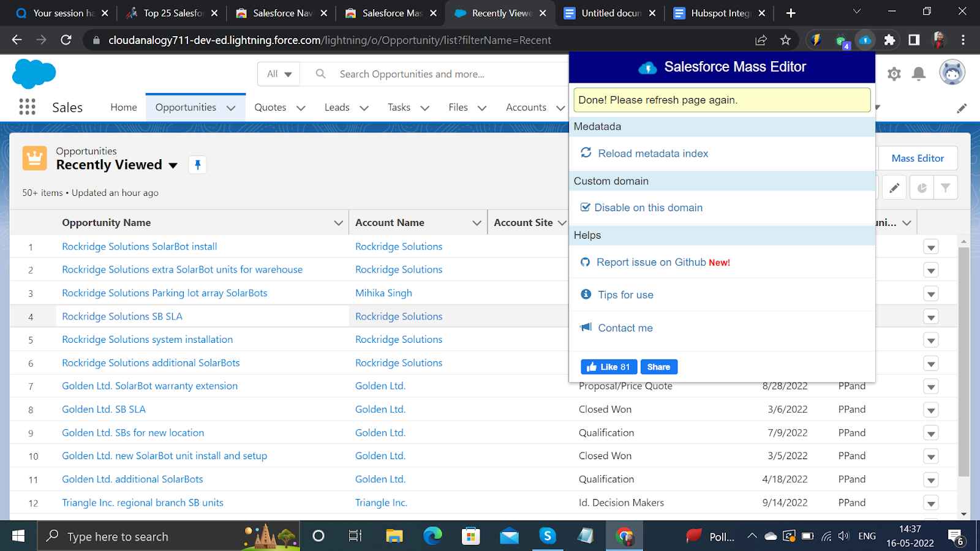Click the GitHub icon next to Report issue

pyautogui.click(x=586, y=261)
